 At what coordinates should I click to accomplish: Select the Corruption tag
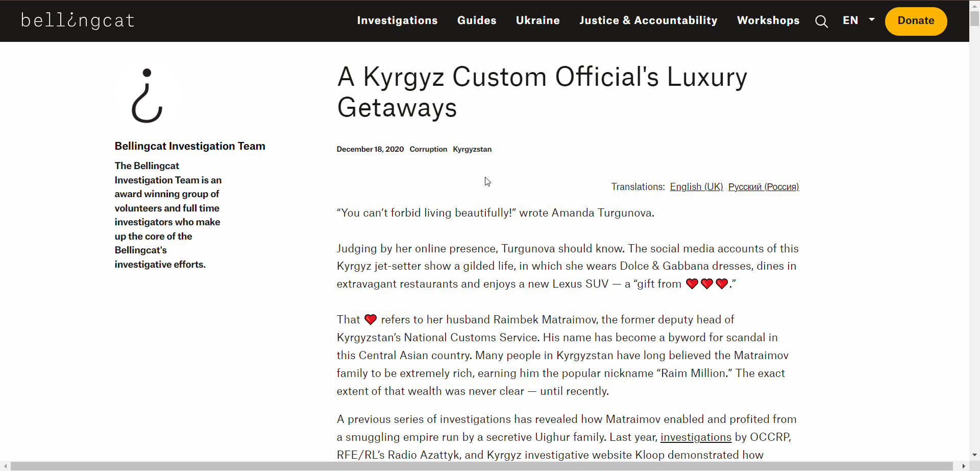tap(428, 149)
